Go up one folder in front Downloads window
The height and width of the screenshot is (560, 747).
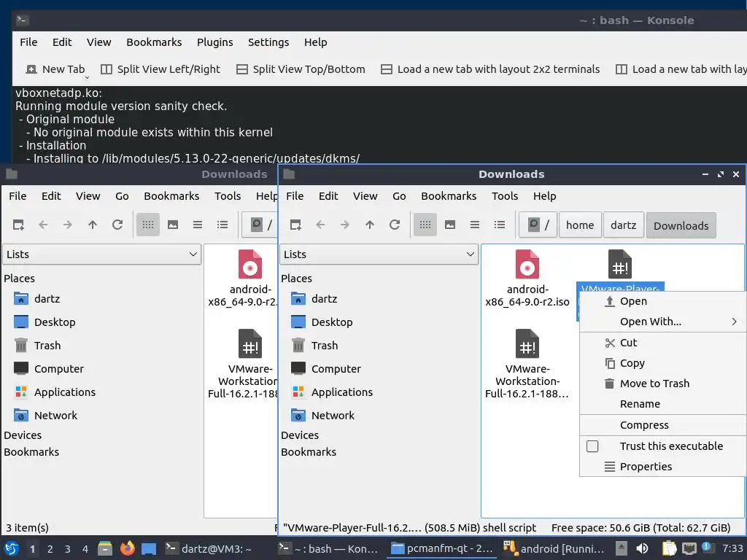370,225
